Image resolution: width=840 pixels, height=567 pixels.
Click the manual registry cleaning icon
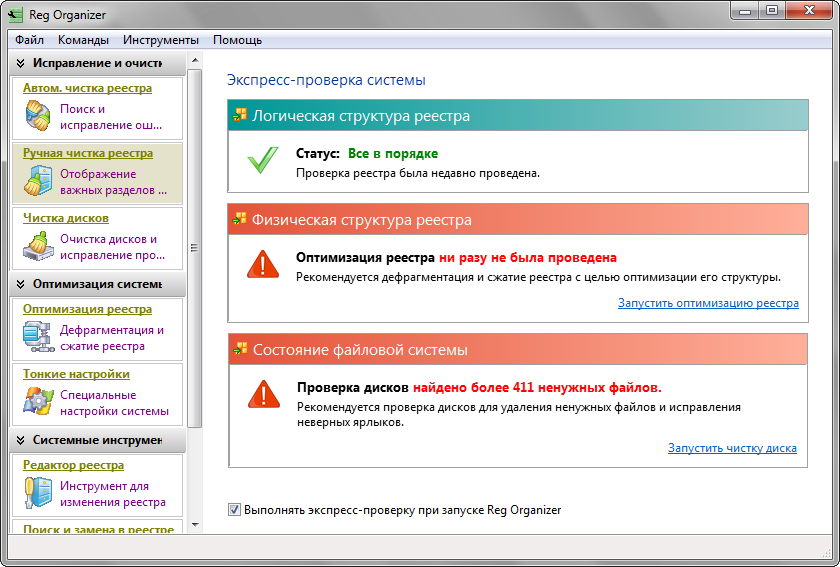[38, 181]
